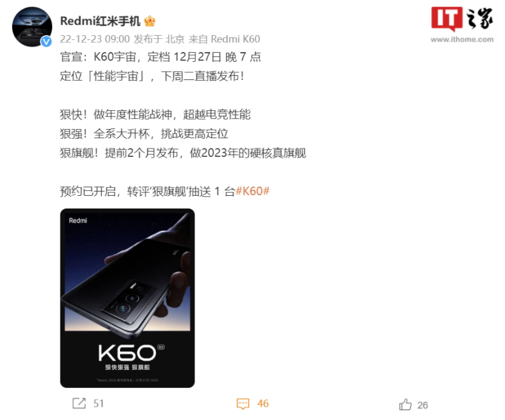Click the red IT logo watermark
Screen dimensions: 505x420
pos(447,19)
